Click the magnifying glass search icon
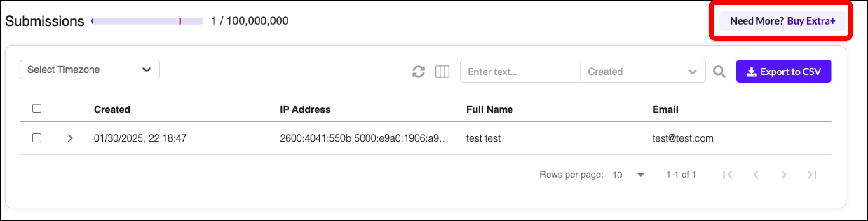This screenshot has width=868, height=221. 719,71
